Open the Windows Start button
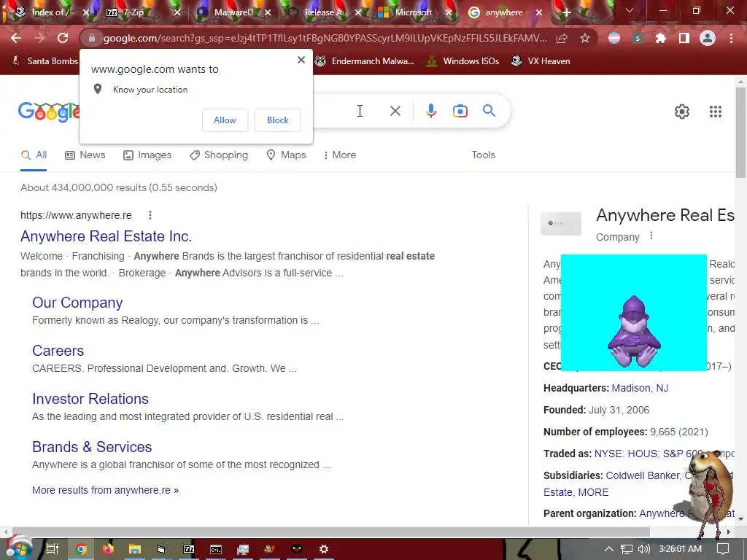 coord(18,548)
